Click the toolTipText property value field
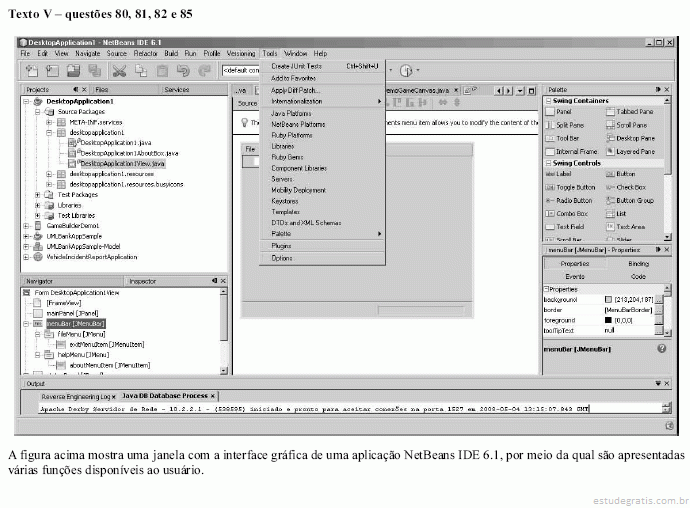 tap(628, 331)
